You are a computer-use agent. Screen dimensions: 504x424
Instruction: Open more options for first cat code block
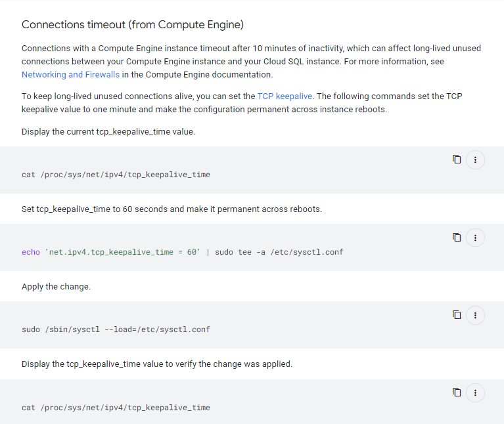[475, 159]
